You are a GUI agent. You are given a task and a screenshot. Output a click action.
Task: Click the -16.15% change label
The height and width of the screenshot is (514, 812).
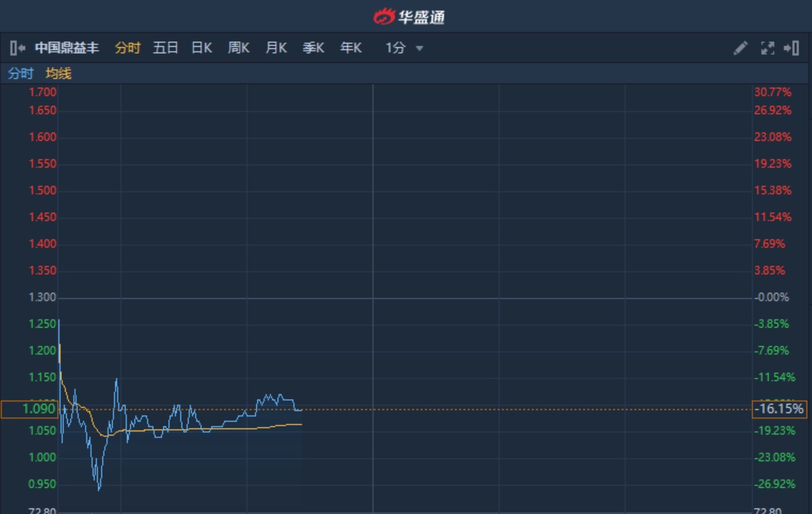point(779,409)
